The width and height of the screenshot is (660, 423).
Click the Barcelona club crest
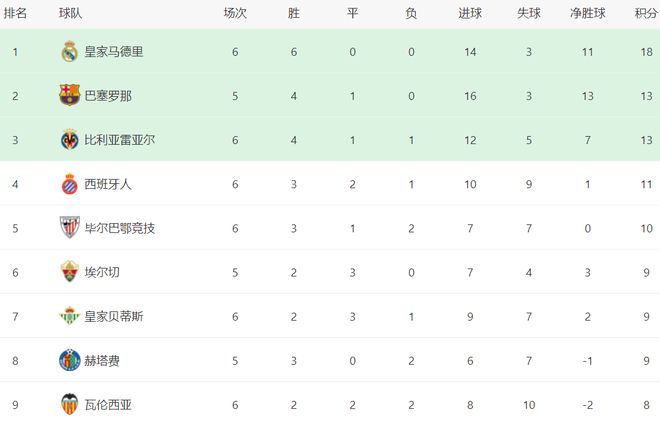coord(69,95)
